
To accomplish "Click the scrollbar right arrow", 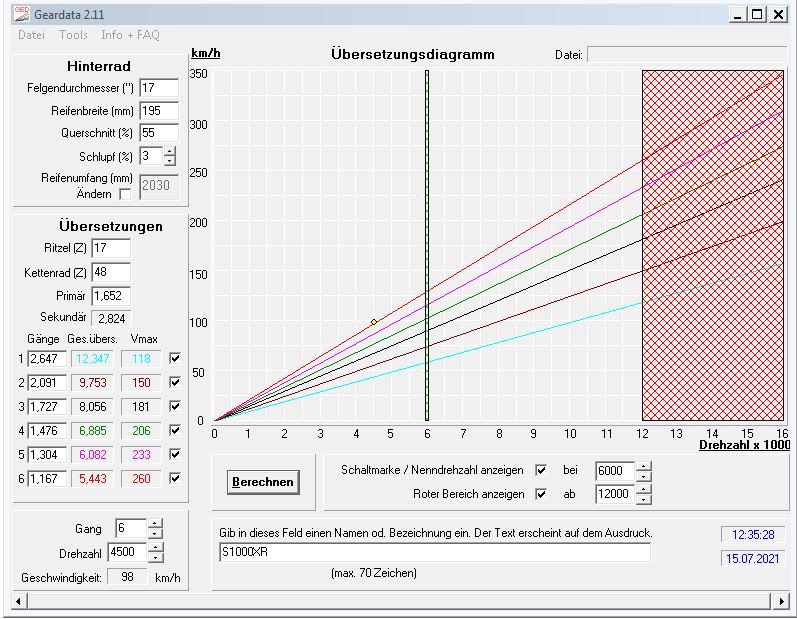I will click(x=782, y=601).
